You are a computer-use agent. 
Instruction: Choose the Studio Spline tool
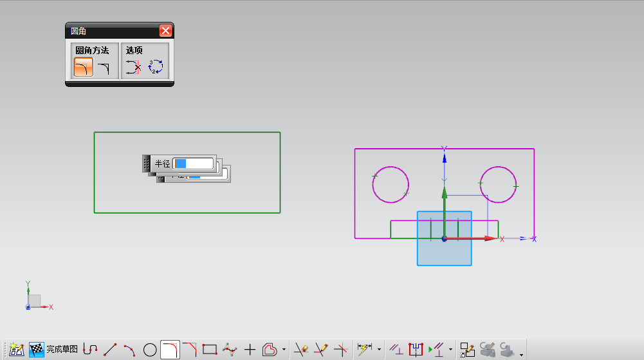pyautogui.click(x=230, y=350)
